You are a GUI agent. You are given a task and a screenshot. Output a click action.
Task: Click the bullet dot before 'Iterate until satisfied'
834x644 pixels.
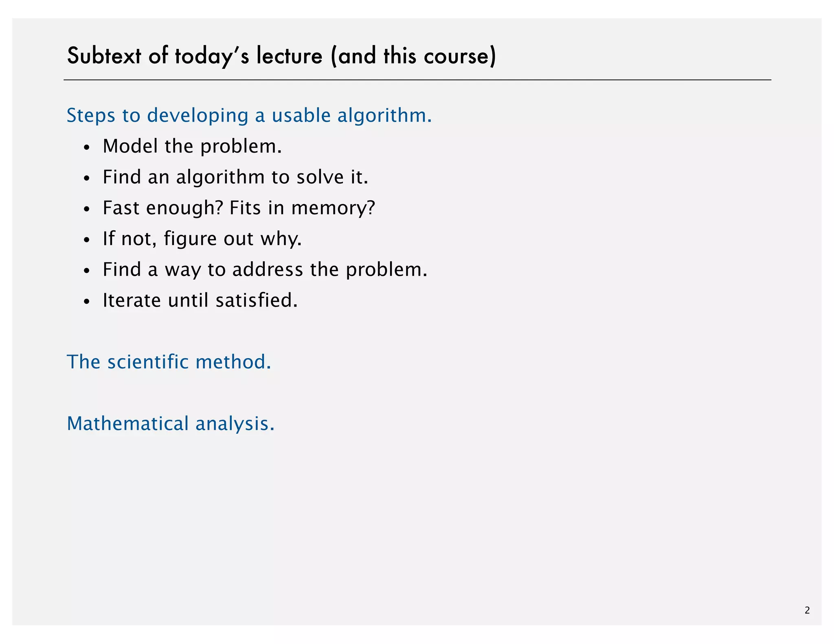(x=86, y=302)
